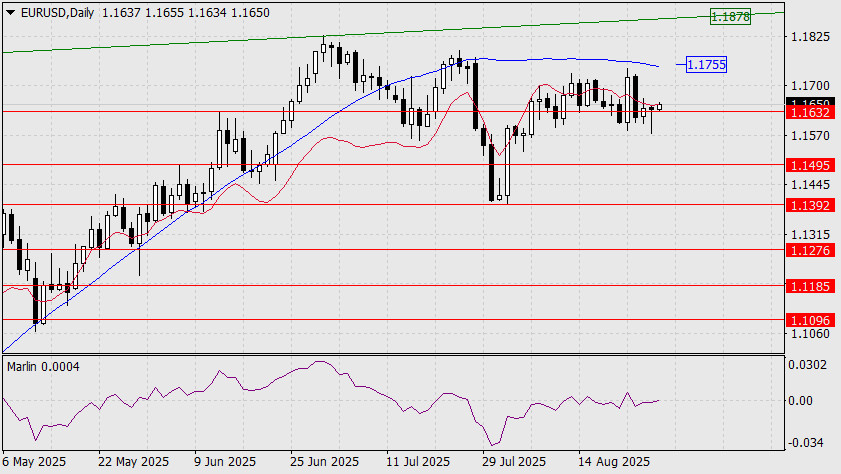Image resolution: width=841 pixels, height=474 pixels.
Task: Click the 1.1570 price axis value
Action: coord(810,136)
